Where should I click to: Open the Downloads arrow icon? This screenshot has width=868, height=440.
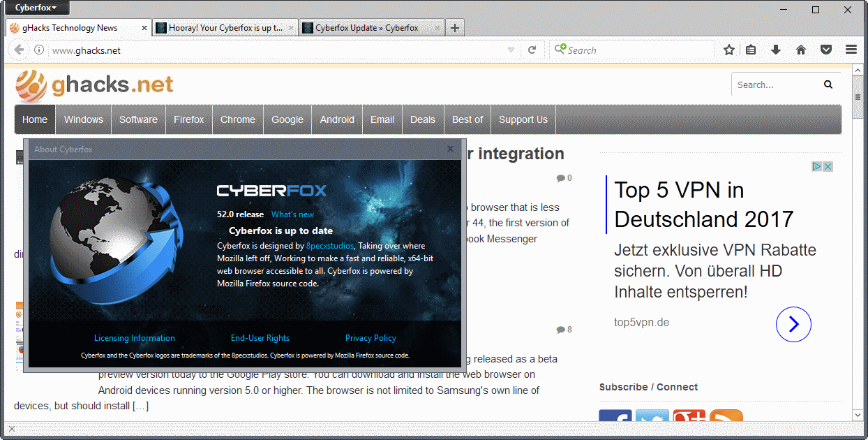click(776, 50)
